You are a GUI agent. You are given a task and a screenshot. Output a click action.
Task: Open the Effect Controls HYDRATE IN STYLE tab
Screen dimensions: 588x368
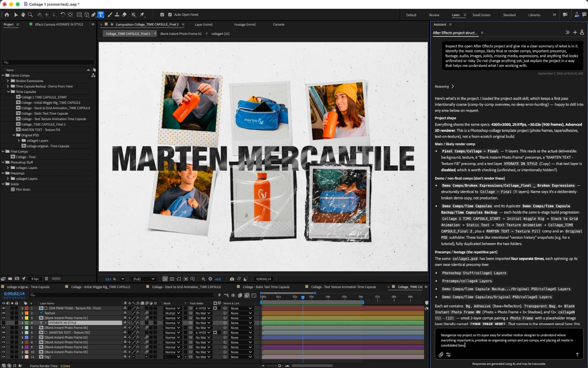click(59, 24)
